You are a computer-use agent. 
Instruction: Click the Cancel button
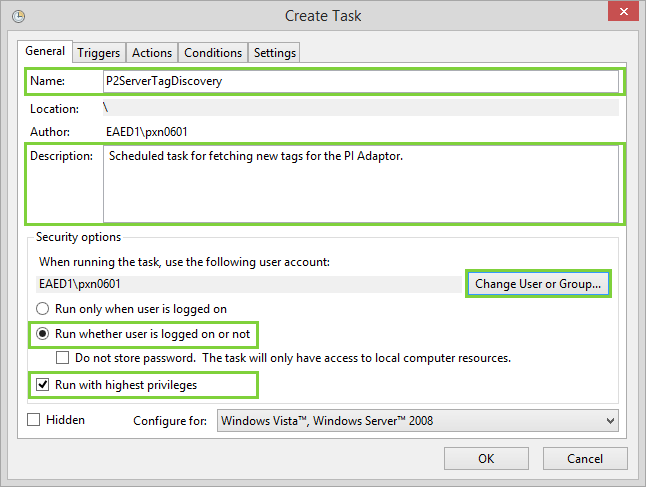(585, 459)
